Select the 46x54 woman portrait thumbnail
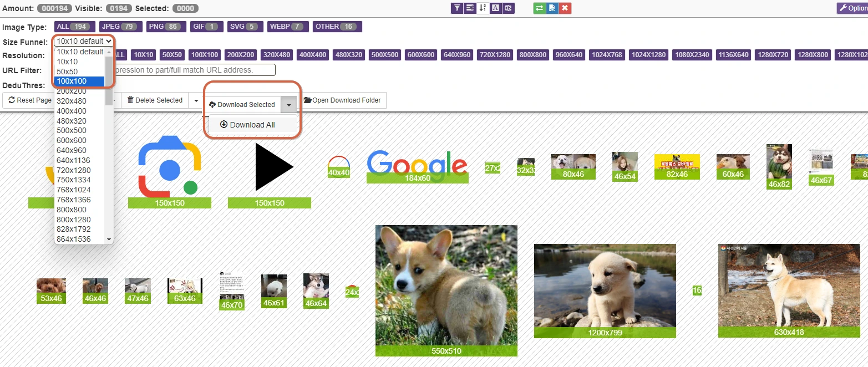Viewport: 868px width, 367px height. (625, 167)
